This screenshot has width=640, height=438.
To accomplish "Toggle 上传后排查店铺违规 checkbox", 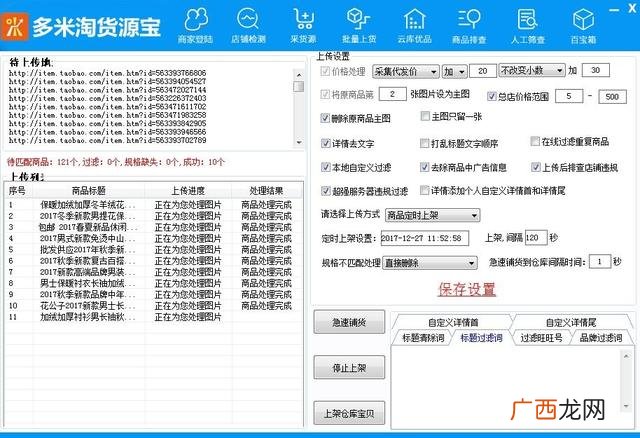I will point(536,167).
